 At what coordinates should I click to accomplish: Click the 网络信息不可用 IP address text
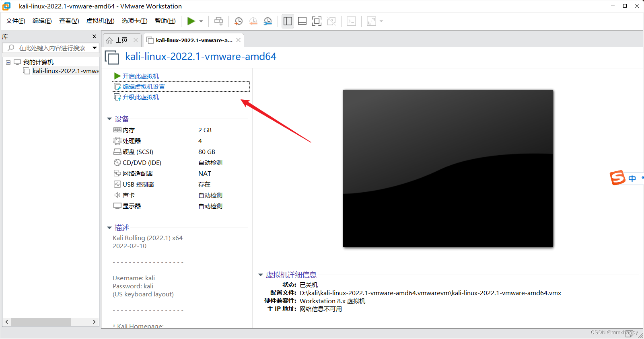coord(321,309)
